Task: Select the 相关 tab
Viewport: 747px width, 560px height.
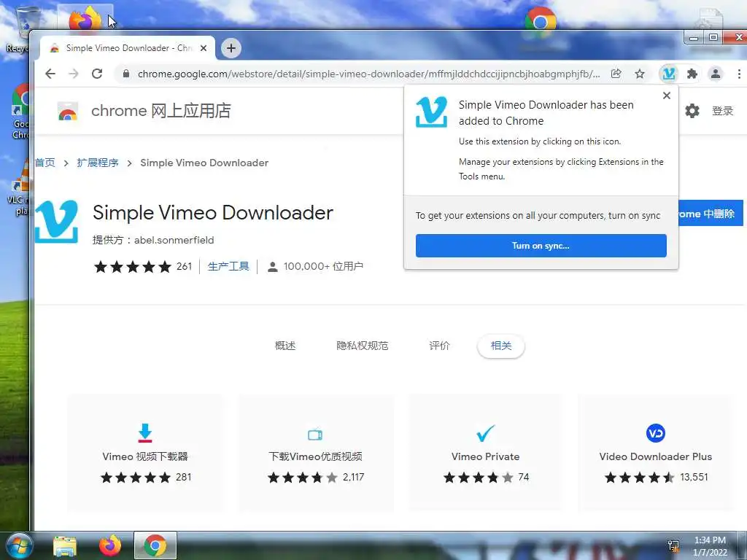Action: click(x=501, y=346)
